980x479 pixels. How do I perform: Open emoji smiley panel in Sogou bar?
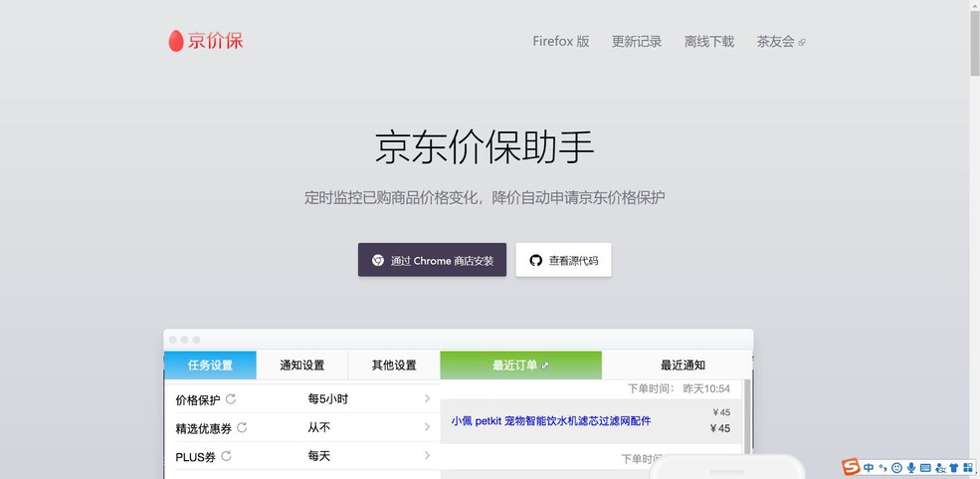(x=896, y=467)
